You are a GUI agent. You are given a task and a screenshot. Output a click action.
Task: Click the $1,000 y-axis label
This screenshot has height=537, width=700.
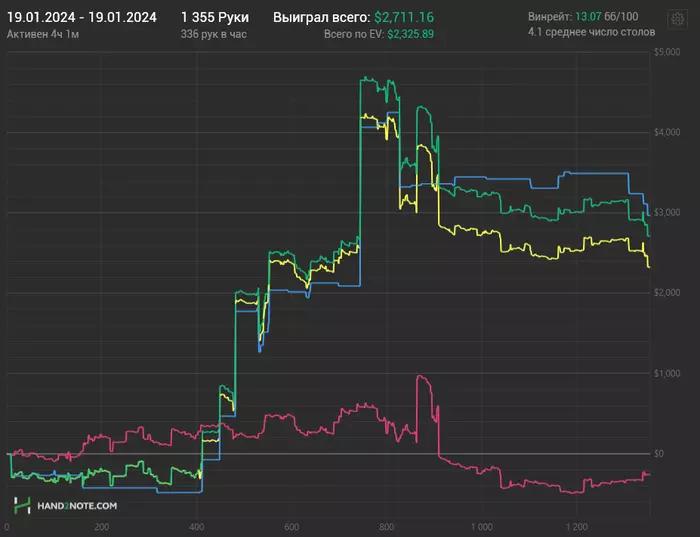pyautogui.click(x=667, y=374)
